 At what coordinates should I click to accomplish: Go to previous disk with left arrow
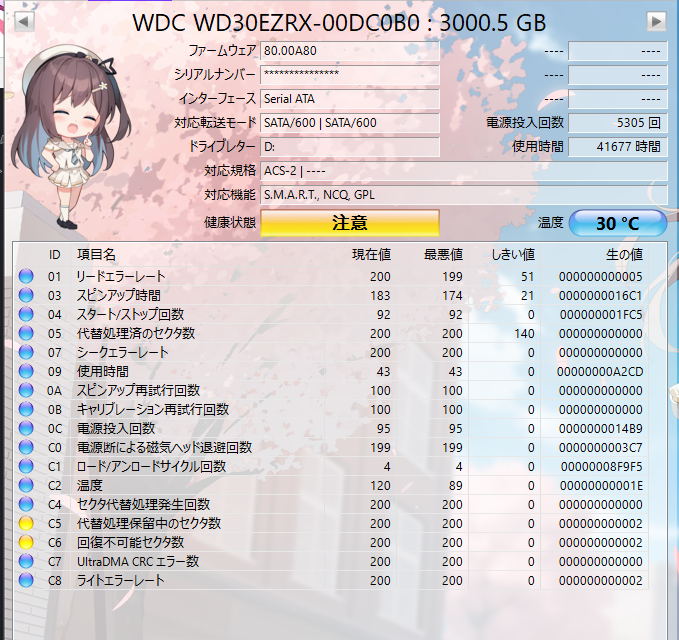coord(24,21)
